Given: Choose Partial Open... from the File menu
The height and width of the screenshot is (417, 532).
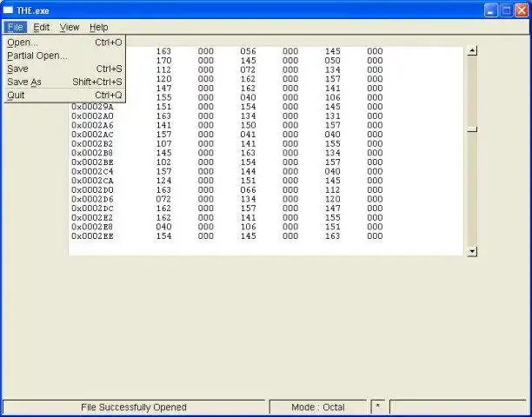Looking at the screenshot, I should [x=64, y=56].
